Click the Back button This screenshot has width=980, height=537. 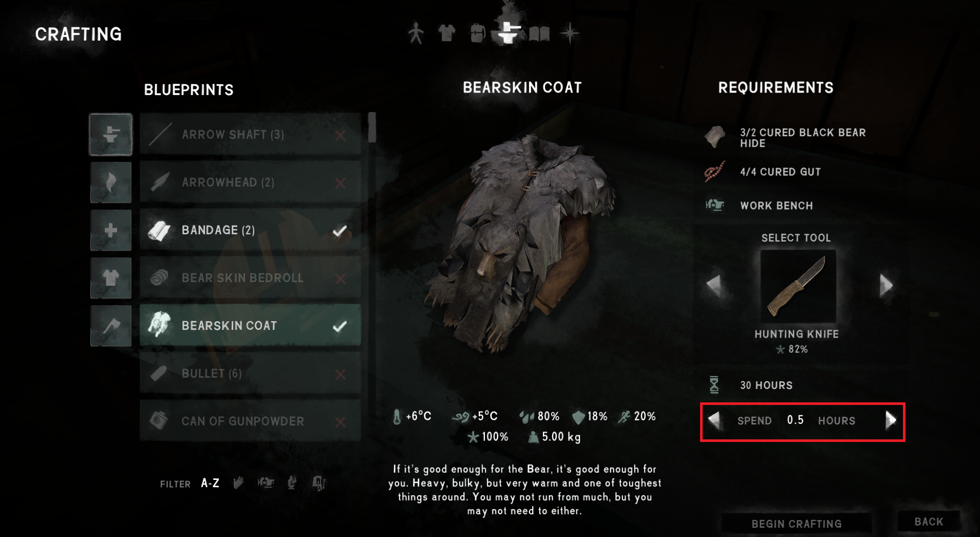click(929, 522)
